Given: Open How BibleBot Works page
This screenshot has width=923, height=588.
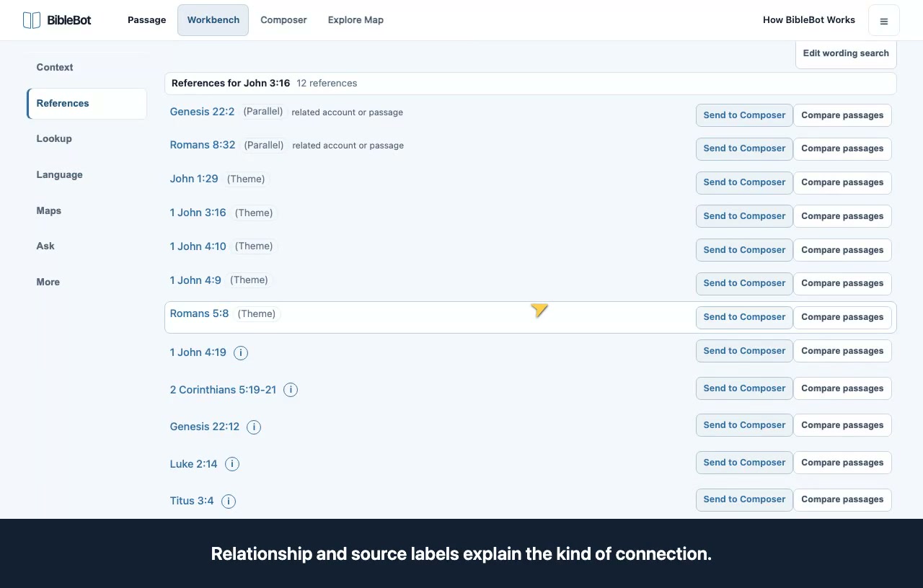Looking at the screenshot, I should [809, 20].
